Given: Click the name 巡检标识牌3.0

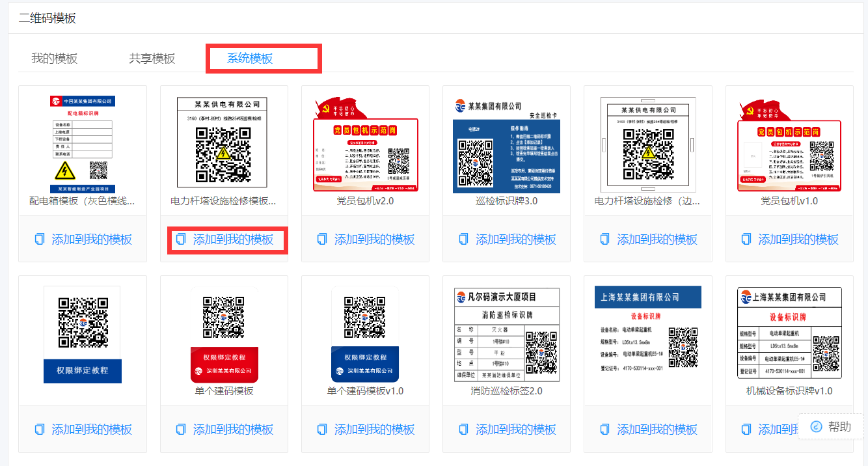Looking at the screenshot, I should [507, 201].
